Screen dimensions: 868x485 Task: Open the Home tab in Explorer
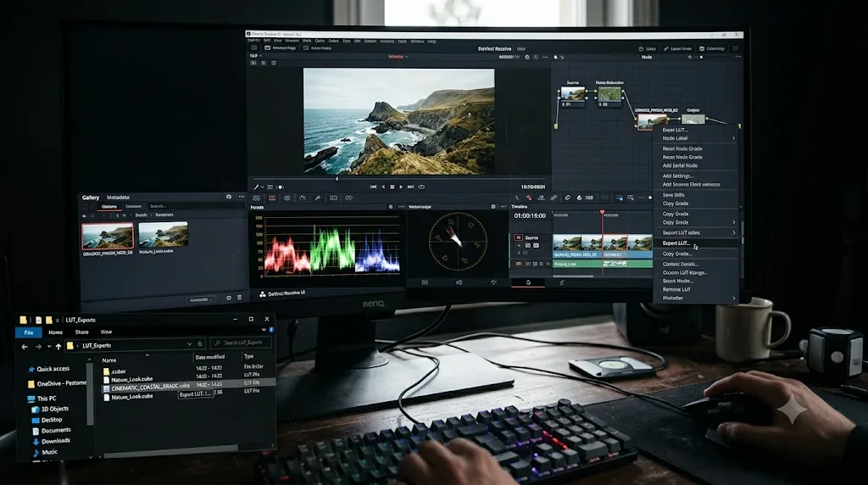(55, 332)
